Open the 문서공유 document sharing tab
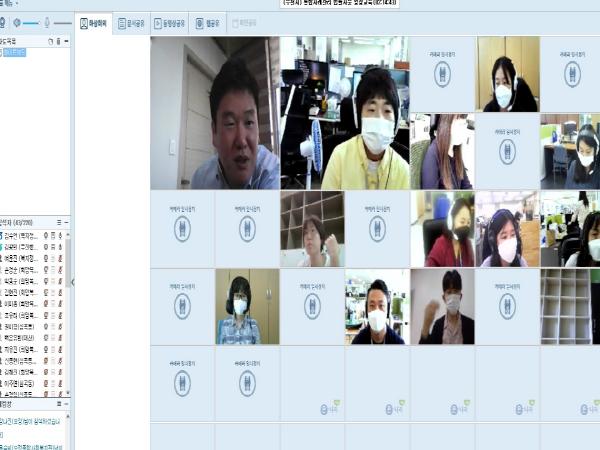The height and width of the screenshot is (450, 600). point(131,23)
